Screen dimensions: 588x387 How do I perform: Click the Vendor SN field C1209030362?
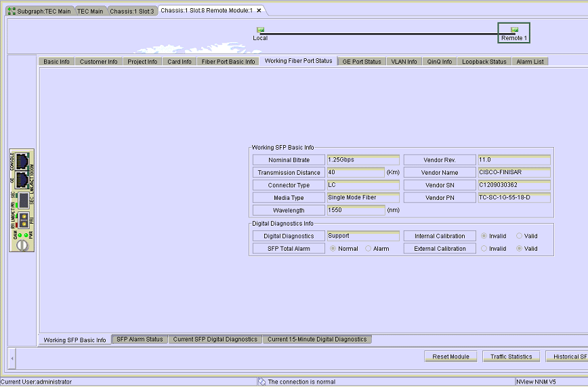click(x=514, y=185)
